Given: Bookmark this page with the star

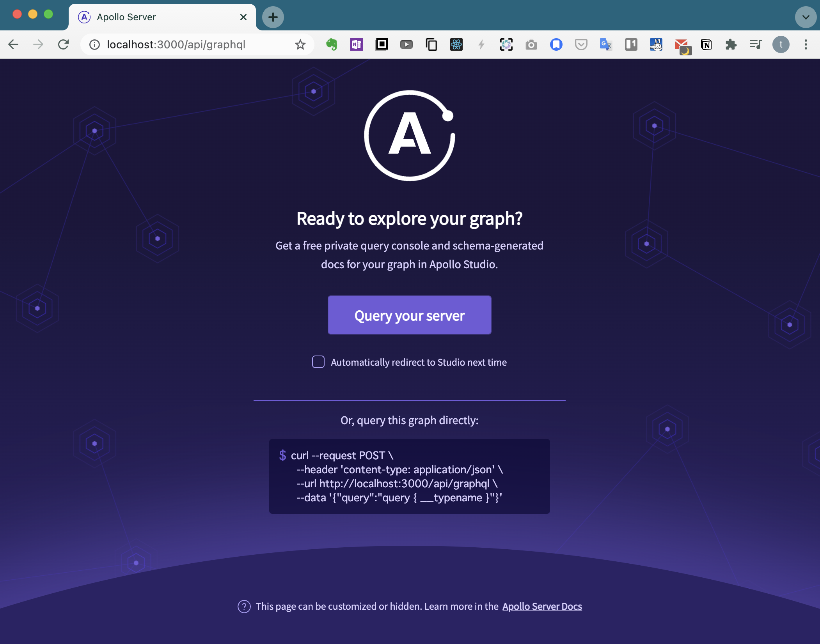Looking at the screenshot, I should tap(300, 44).
